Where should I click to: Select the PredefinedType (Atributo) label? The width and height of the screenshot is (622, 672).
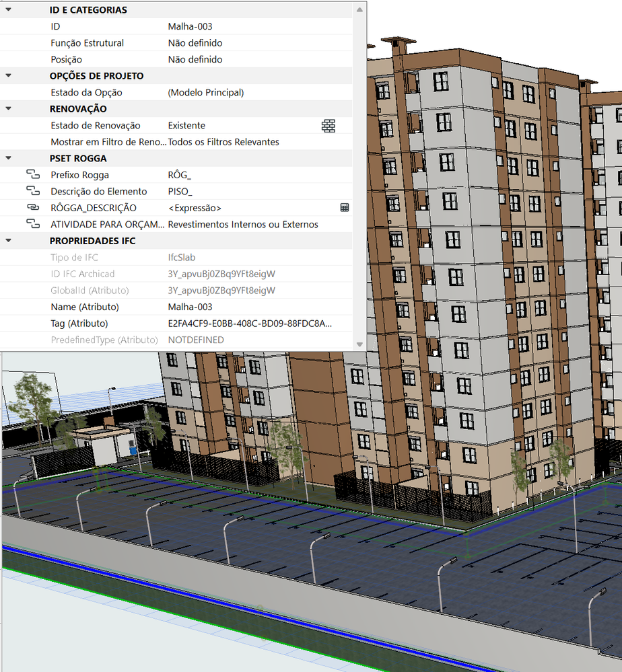(x=104, y=340)
